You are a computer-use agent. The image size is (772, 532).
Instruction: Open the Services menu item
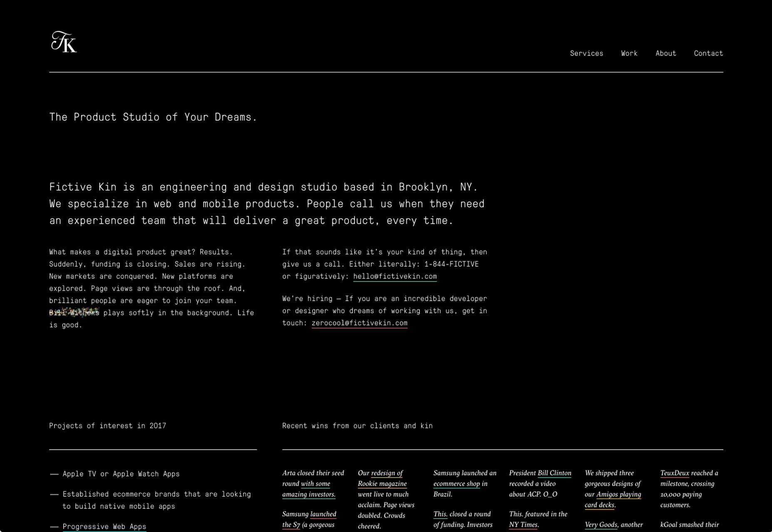pyautogui.click(x=586, y=53)
